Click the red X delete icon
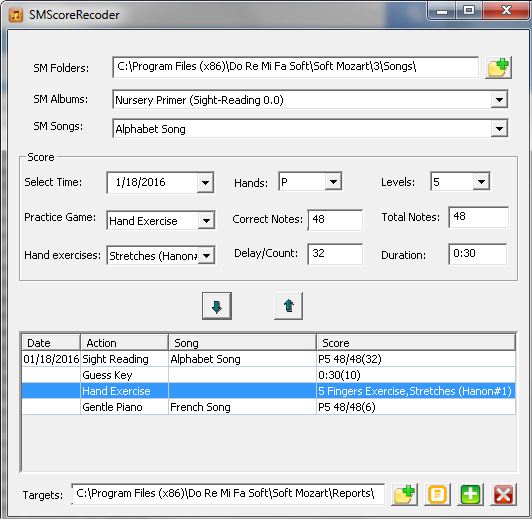This screenshot has width=532, height=519. pyautogui.click(x=504, y=494)
